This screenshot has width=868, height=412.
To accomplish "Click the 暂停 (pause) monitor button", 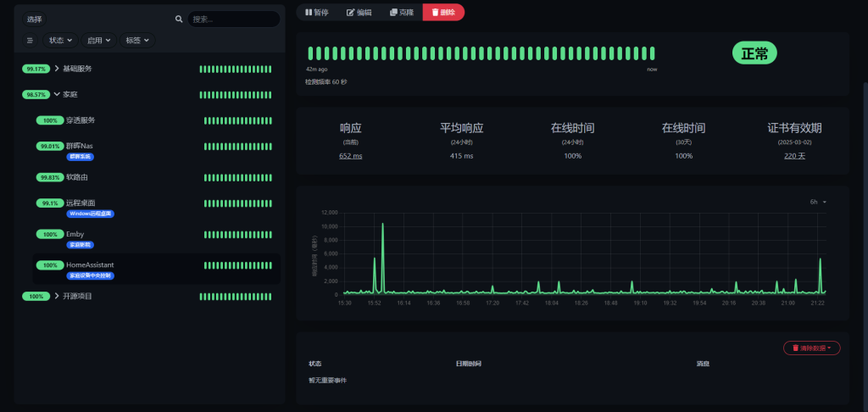I will 316,12.
